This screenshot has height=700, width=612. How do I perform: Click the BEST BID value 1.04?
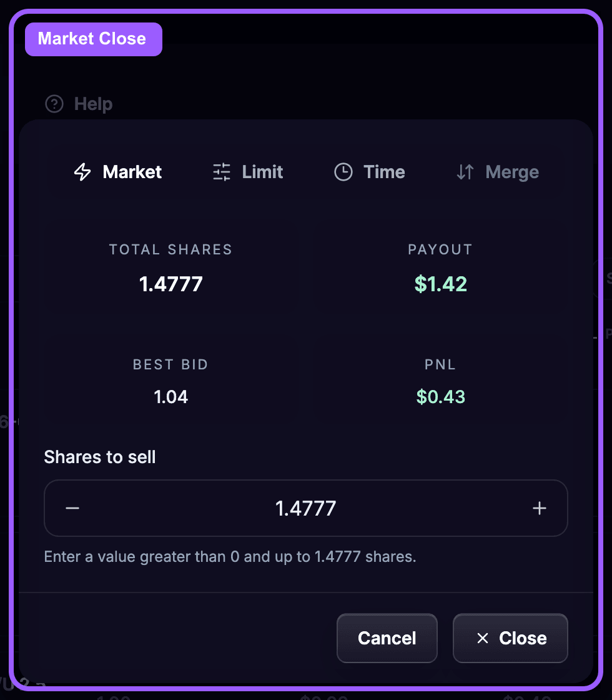coord(170,397)
